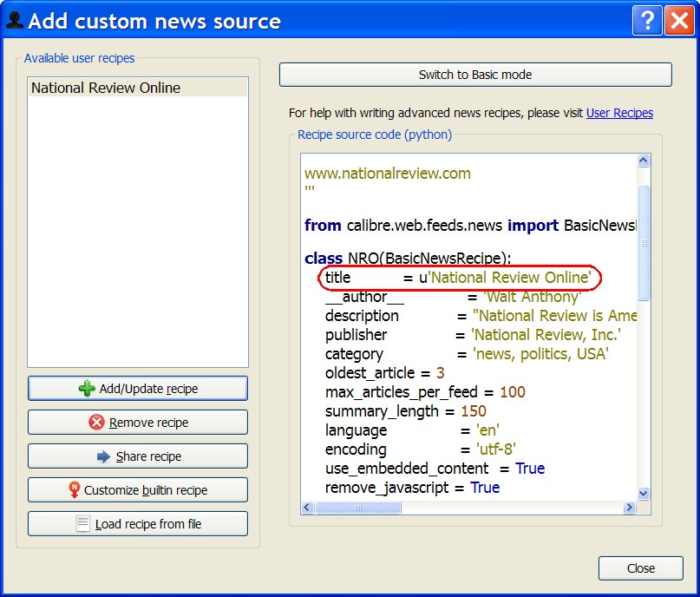Click the red X icon on Remove recipe
Screen dimensions: 700x597
[x=96, y=422]
